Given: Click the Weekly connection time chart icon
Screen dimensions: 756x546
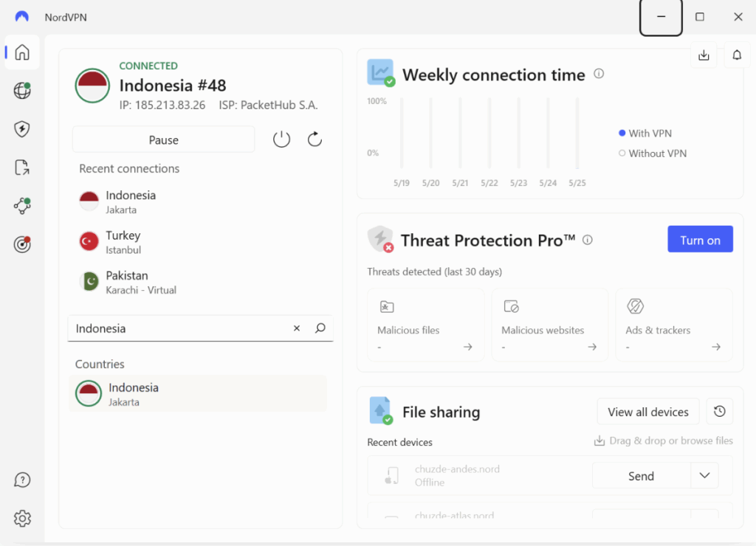Looking at the screenshot, I should pyautogui.click(x=381, y=73).
